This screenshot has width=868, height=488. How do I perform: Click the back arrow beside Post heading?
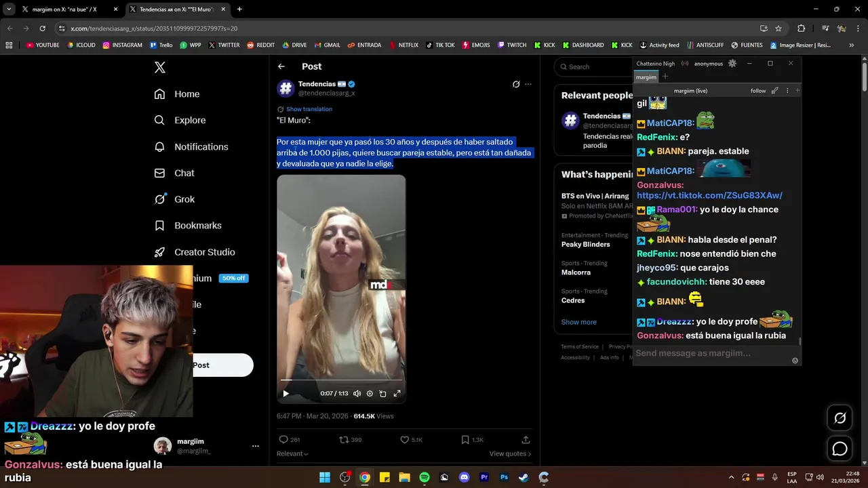[x=281, y=66]
